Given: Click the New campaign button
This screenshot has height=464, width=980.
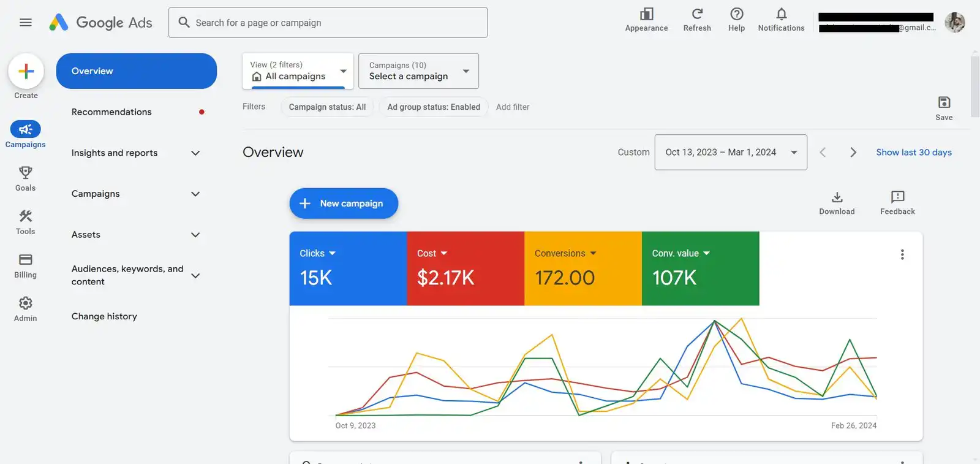Looking at the screenshot, I should point(344,203).
